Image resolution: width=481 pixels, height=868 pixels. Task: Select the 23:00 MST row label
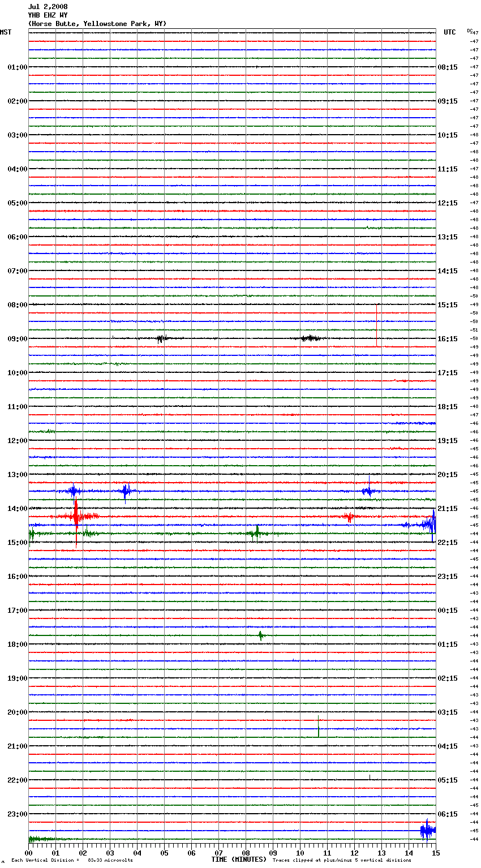click(x=18, y=814)
